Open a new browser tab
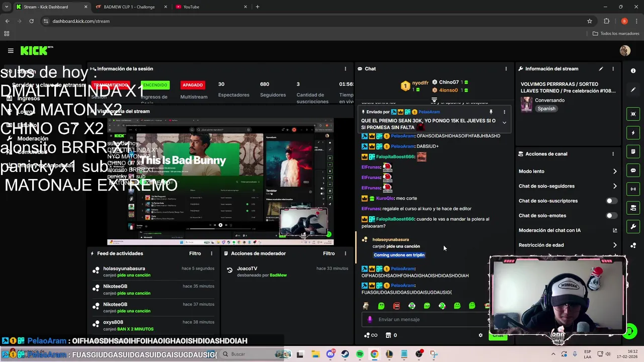Screen dimensions: 644x362 [258, 7]
